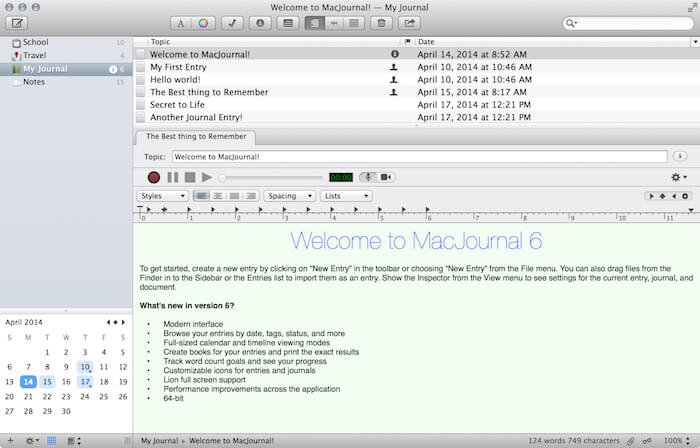Choose microphone audio recording mode
The image size is (700, 448).
(368, 178)
